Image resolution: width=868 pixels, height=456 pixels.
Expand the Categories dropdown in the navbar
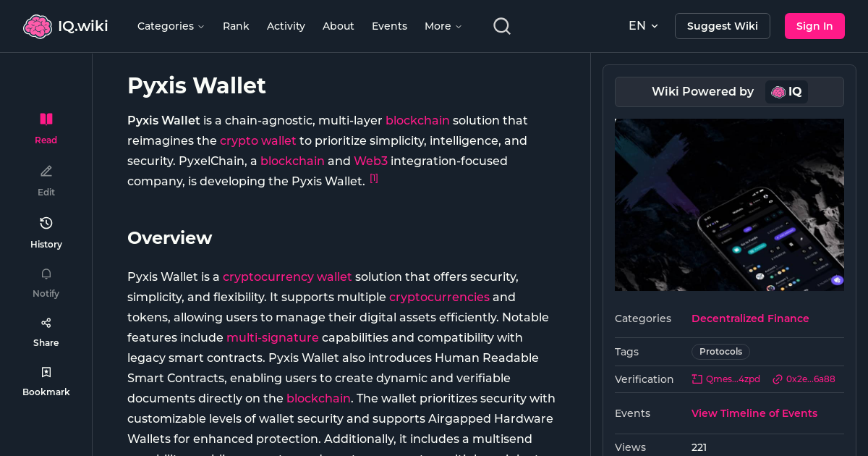tap(171, 26)
